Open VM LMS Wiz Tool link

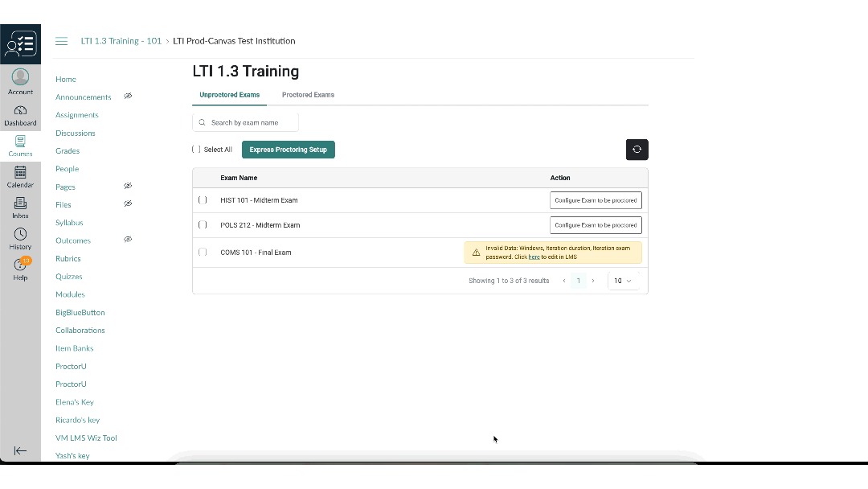86,438
